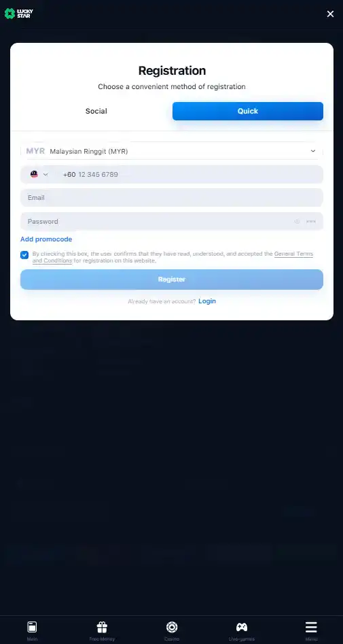This screenshot has height=644, width=343.
Task: Show password using the eye icon
Action: pyautogui.click(x=297, y=222)
